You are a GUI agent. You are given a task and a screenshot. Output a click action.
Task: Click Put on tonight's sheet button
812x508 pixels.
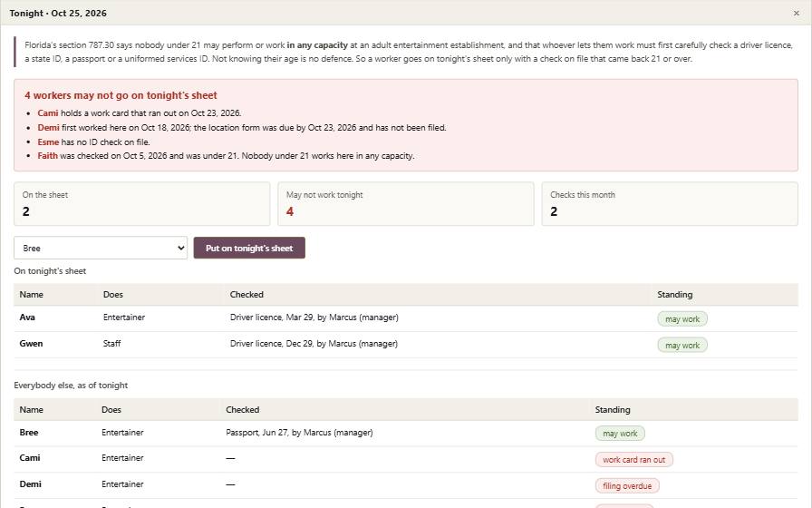pyautogui.click(x=249, y=248)
